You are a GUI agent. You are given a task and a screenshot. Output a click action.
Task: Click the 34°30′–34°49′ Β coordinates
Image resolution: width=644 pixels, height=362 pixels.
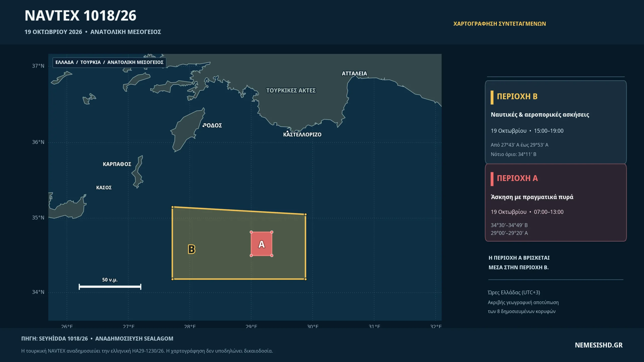click(x=509, y=225)
